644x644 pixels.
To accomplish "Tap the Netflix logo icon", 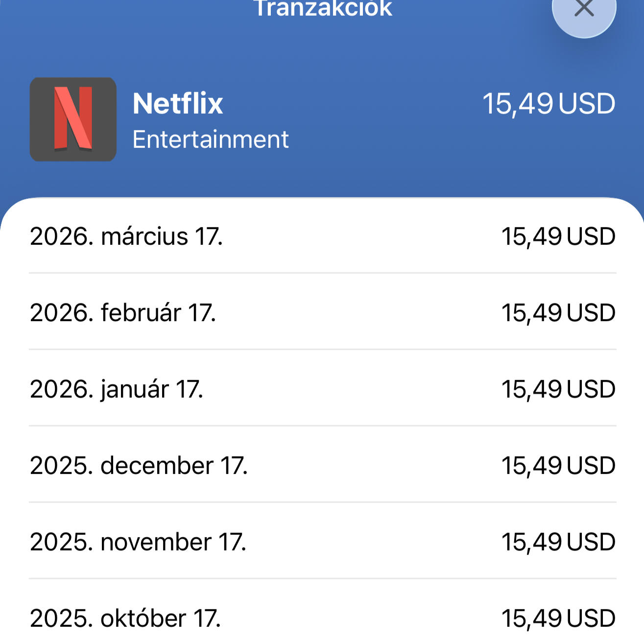I will [73, 119].
